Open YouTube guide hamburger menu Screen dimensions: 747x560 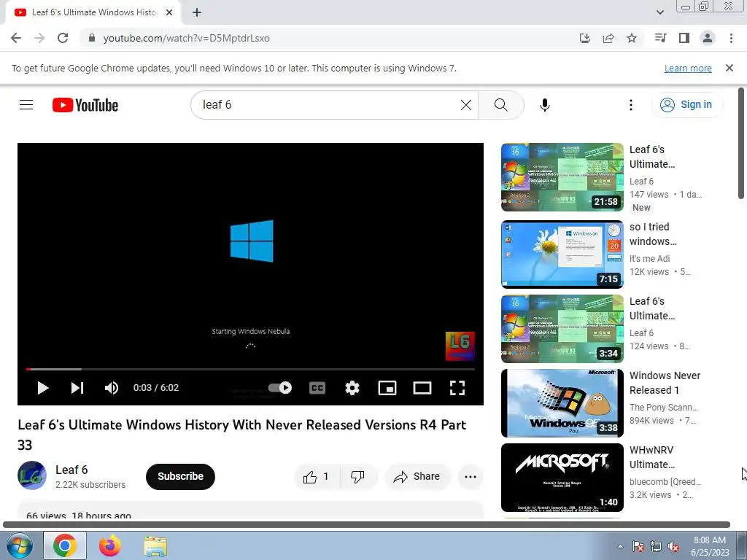click(26, 105)
